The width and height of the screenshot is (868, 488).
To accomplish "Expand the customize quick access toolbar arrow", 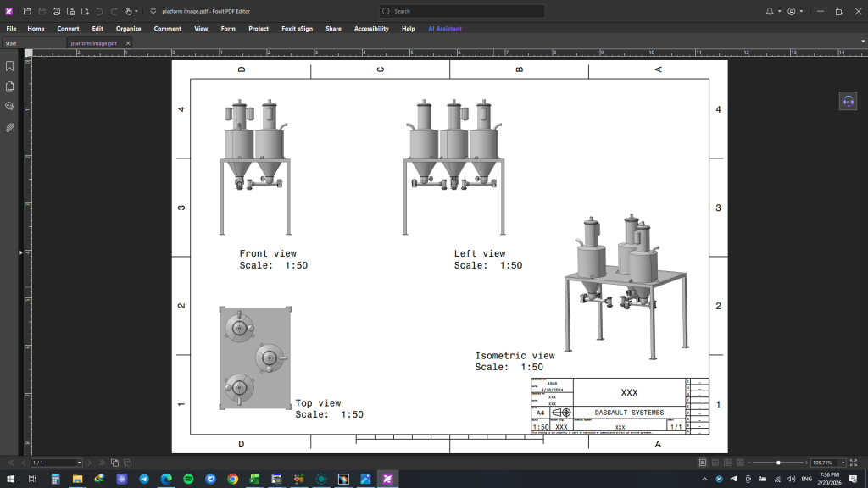I will [153, 11].
